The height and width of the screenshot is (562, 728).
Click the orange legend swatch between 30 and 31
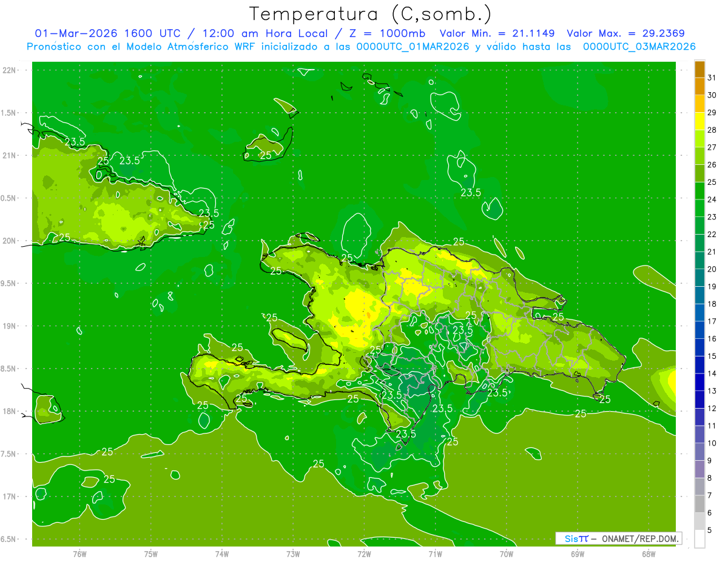(699, 87)
